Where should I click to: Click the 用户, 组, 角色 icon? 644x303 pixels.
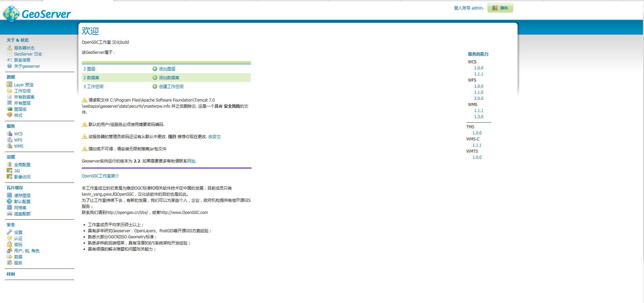(9, 251)
